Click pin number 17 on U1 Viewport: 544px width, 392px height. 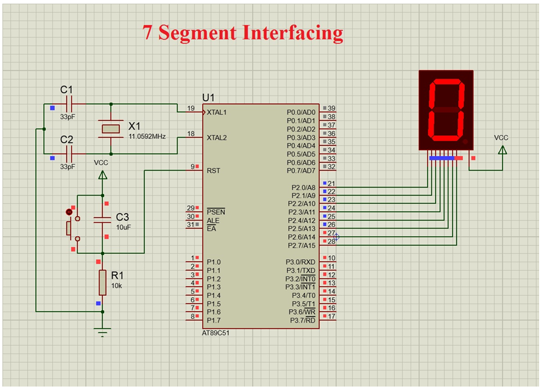331,316
